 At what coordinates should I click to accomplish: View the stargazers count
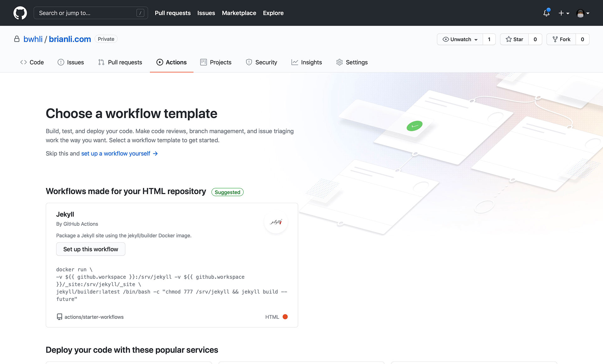point(535,39)
